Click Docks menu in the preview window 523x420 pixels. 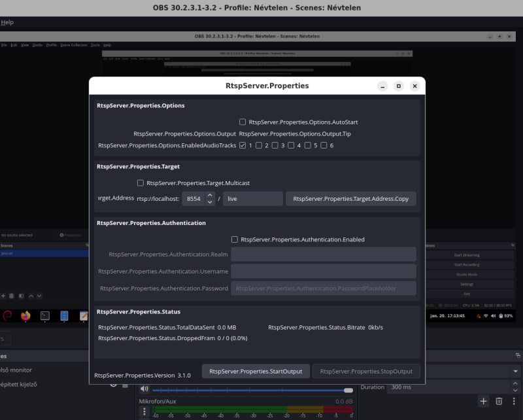pos(37,45)
